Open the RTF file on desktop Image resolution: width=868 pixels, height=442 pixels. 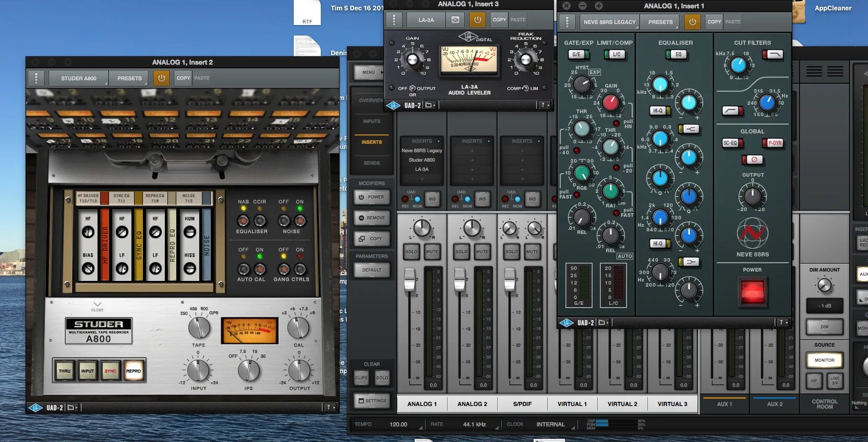[x=307, y=13]
